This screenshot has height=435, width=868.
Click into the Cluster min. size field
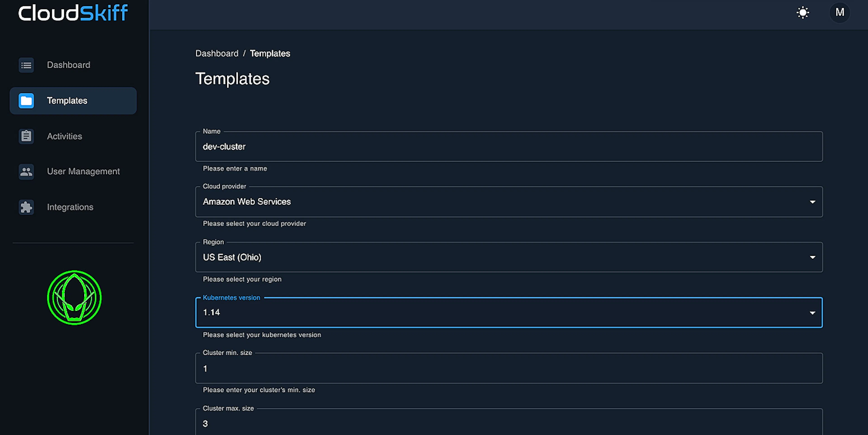tap(509, 368)
